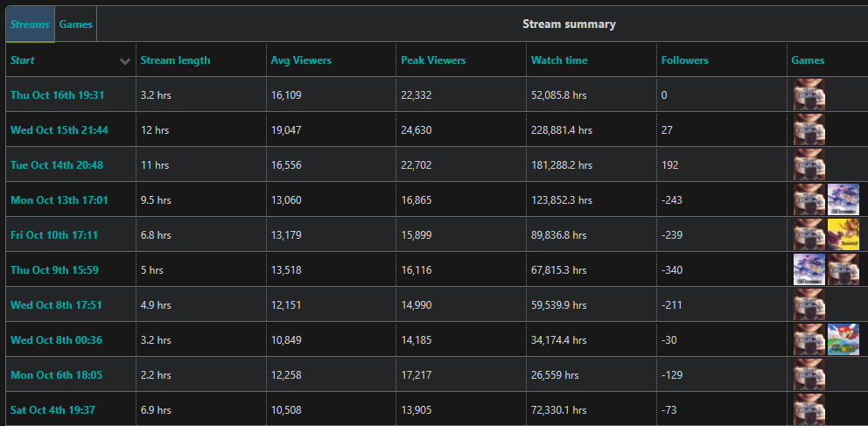Image resolution: width=868 pixels, height=426 pixels.
Task: Switch to the Games tab
Action: click(76, 24)
